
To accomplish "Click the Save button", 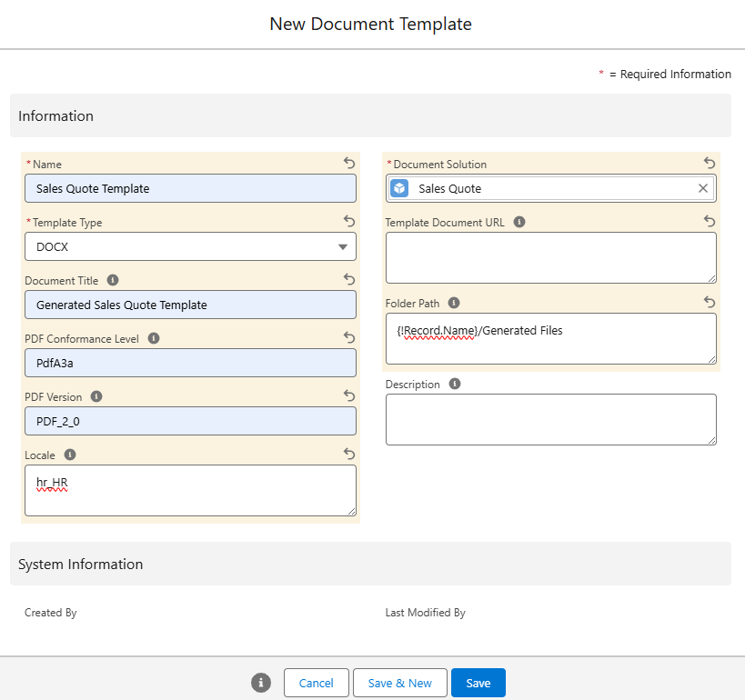I will click(478, 683).
